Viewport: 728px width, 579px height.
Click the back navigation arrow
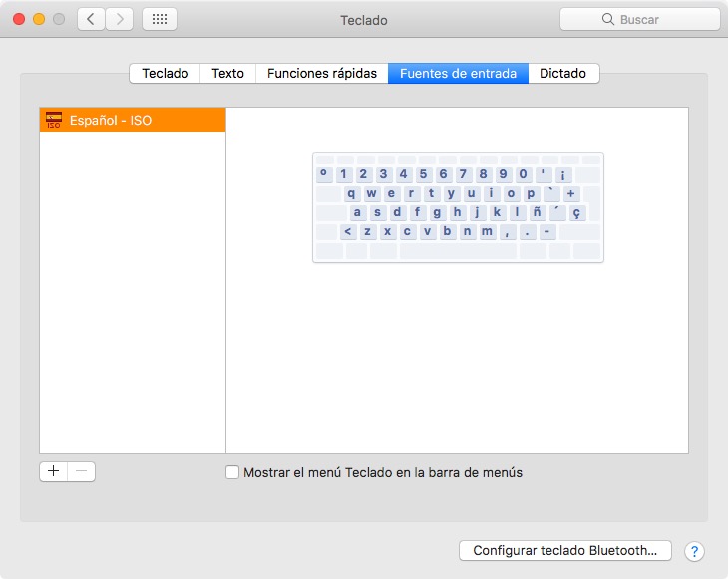(91, 19)
